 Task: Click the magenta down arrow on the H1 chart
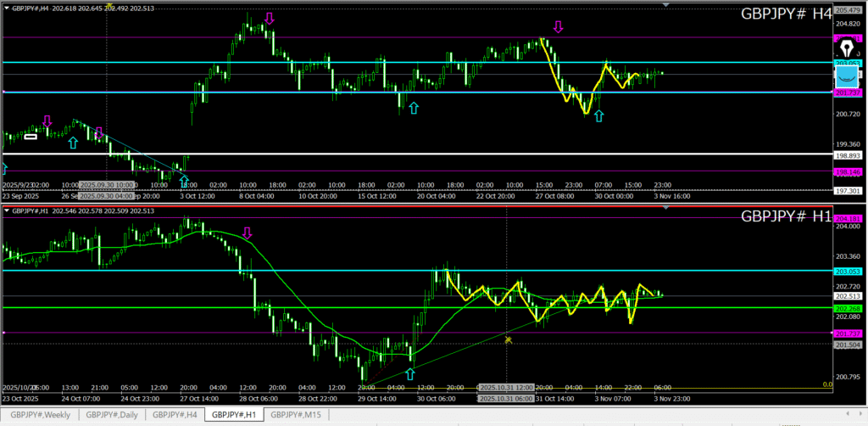248,233
